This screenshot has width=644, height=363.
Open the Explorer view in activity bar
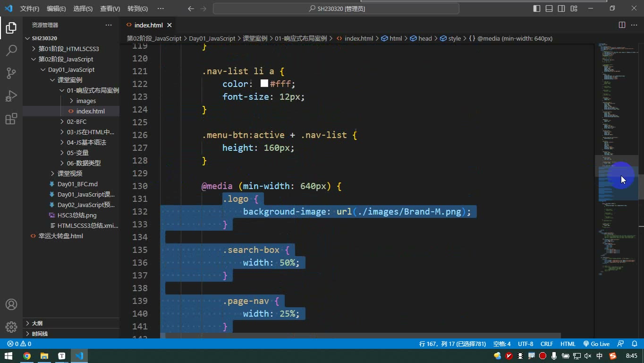[x=11, y=28]
